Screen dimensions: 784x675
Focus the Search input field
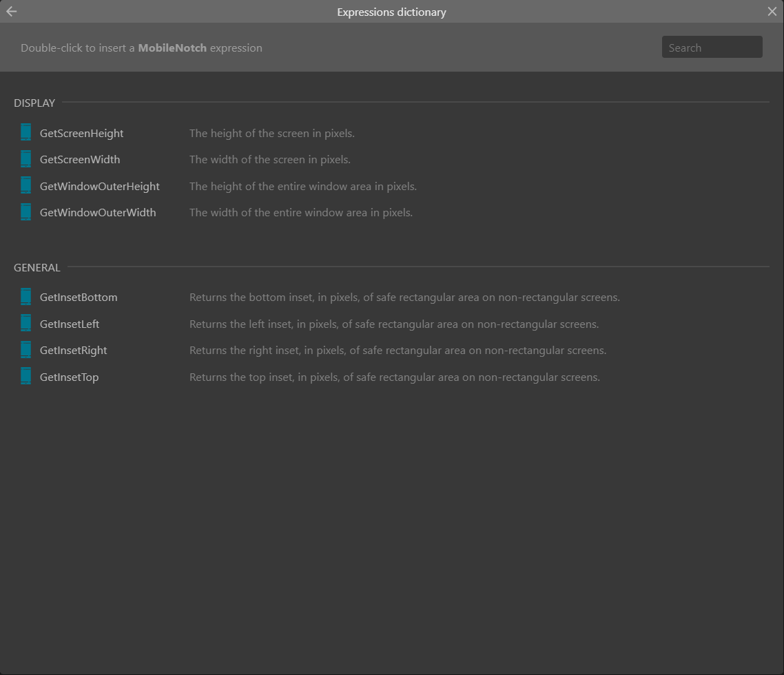coord(712,47)
